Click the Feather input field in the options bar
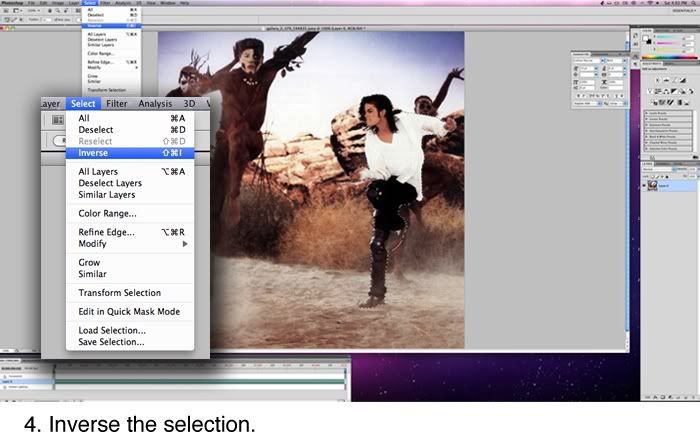700x444 pixels. coord(47,20)
